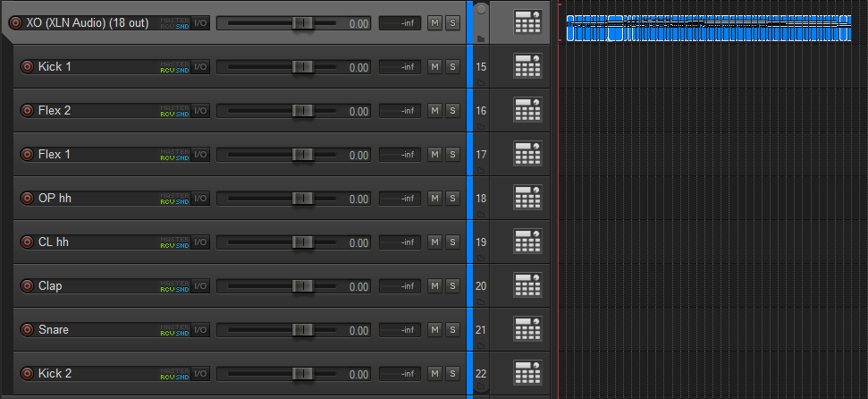Mute the CL hh track
This screenshot has width=868, height=399.
pyautogui.click(x=435, y=242)
